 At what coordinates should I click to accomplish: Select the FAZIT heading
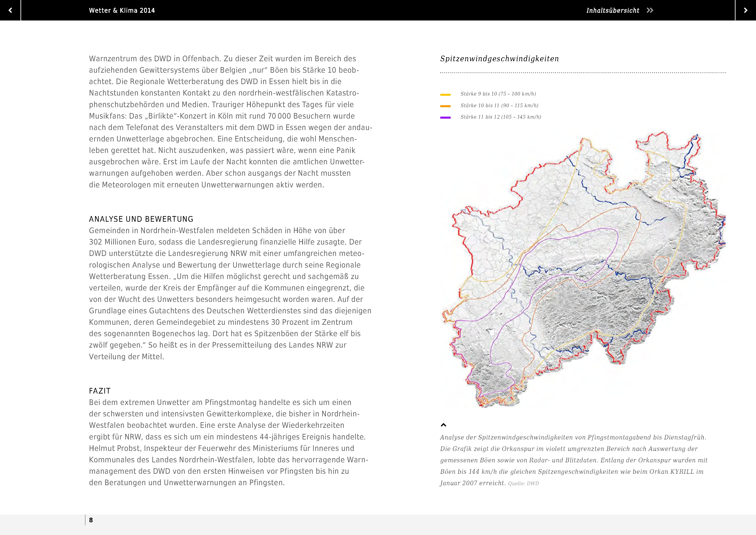(100, 391)
